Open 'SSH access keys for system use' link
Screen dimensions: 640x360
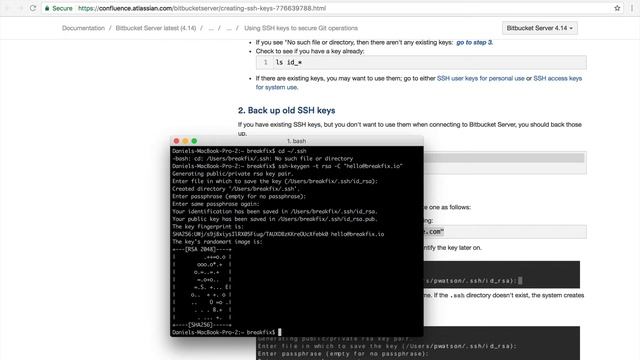558,78
